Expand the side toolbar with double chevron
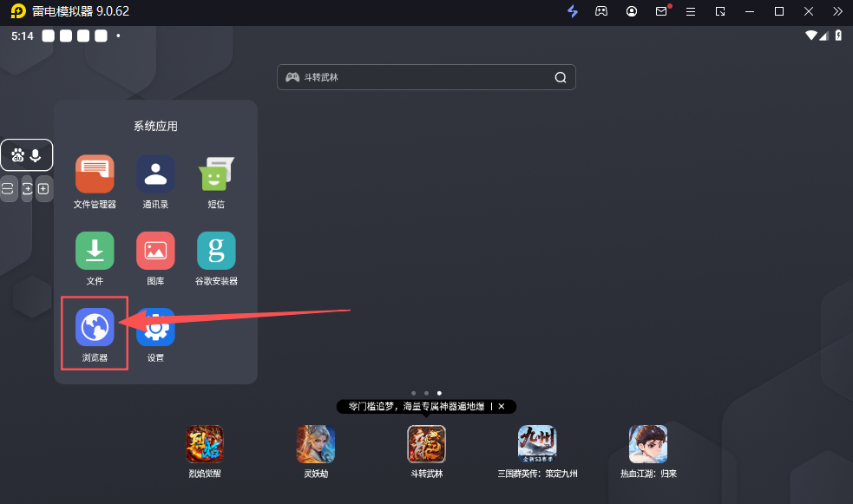This screenshot has height=504, width=853. pyautogui.click(x=837, y=11)
